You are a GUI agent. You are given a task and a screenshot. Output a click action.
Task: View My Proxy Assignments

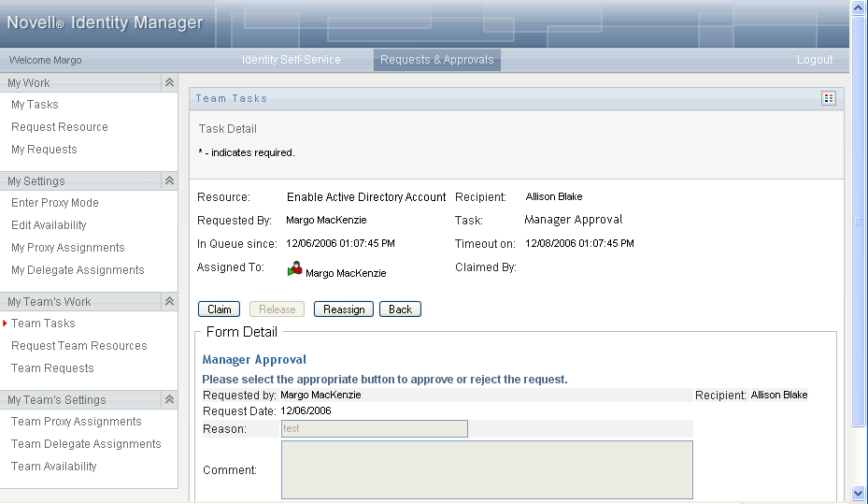click(68, 248)
